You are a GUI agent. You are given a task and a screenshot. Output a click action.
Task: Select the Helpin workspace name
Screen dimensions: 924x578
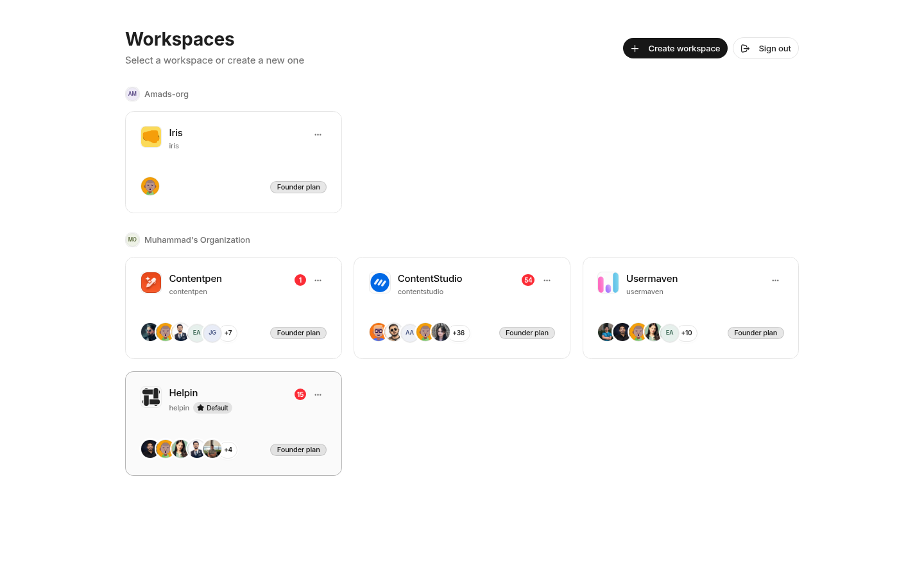(x=184, y=393)
